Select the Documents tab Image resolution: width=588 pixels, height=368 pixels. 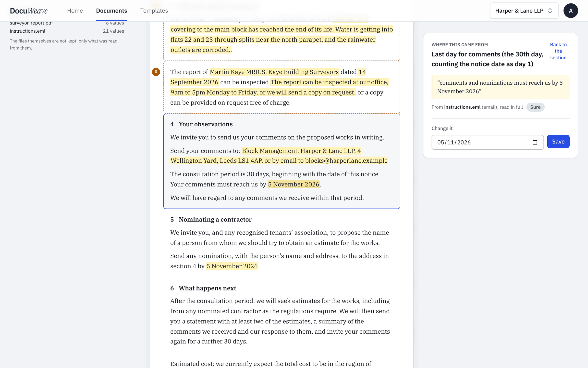pyautogui.click(x=111, y=11)
